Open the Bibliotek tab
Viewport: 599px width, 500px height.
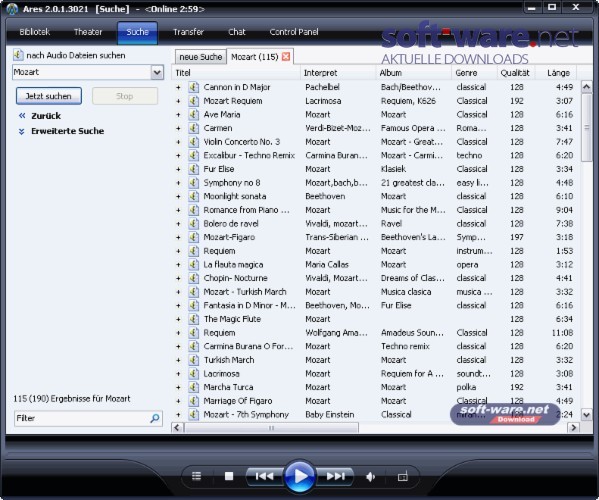pos(35,32)
